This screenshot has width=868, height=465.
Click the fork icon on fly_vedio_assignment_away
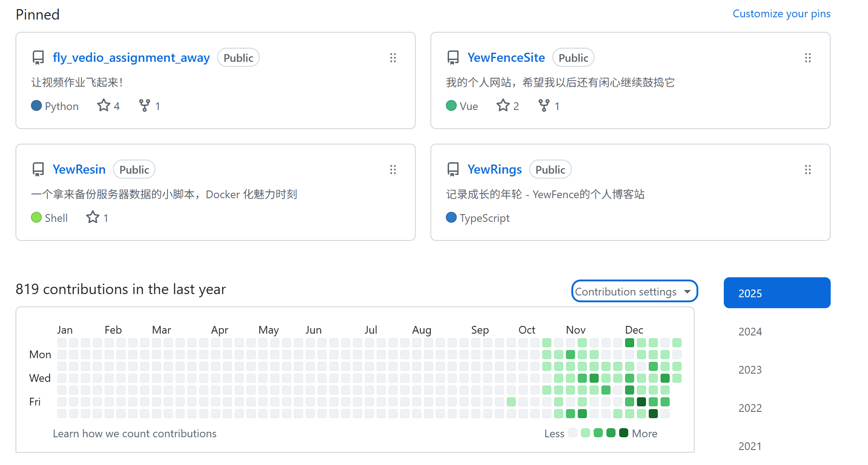tap(144, 105)
